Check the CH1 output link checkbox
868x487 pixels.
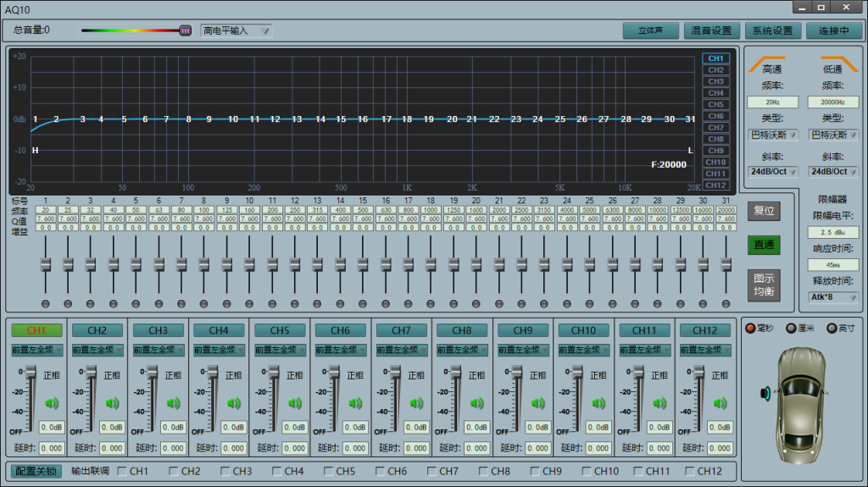(x=122, y=471)
